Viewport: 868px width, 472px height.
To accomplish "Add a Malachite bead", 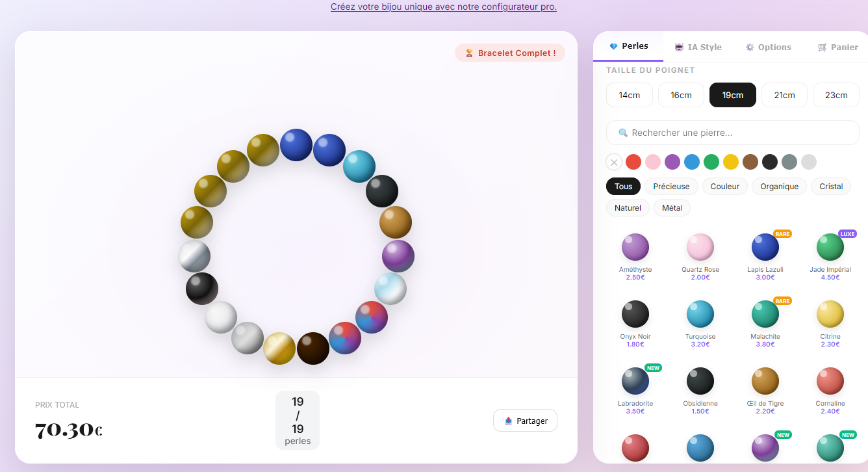I will 765,314.
